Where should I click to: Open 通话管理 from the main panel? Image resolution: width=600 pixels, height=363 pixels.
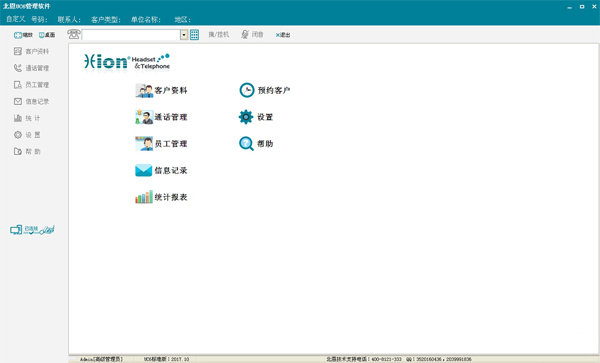point(161,117)
